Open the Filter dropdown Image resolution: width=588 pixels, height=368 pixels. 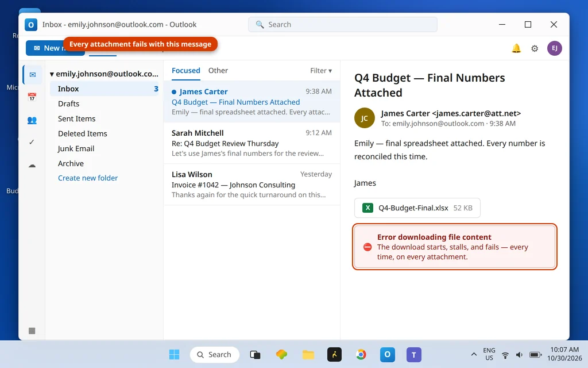click(x=320, y=71)
